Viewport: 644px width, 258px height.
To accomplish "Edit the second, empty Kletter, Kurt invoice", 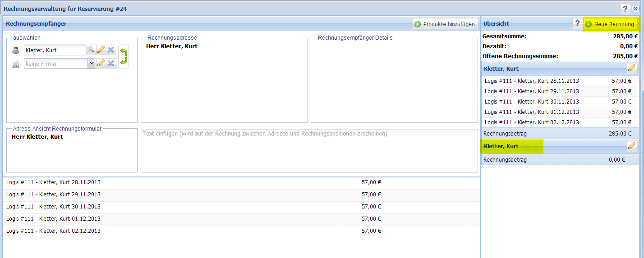I will point(632,146).
